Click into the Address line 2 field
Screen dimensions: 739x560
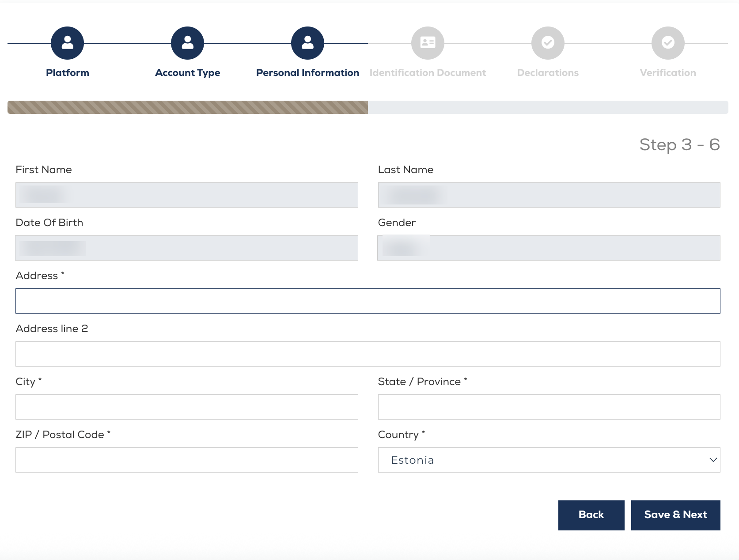coord(368,354)
